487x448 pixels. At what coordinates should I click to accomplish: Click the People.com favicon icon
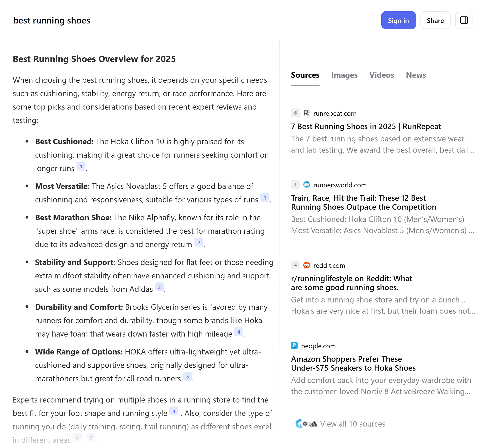[294, 346]
